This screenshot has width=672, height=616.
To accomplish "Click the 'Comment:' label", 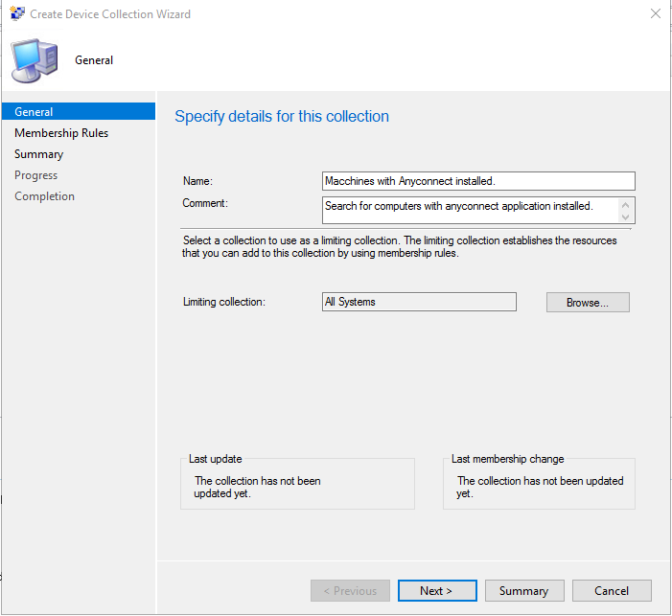I will click(205, 203).
